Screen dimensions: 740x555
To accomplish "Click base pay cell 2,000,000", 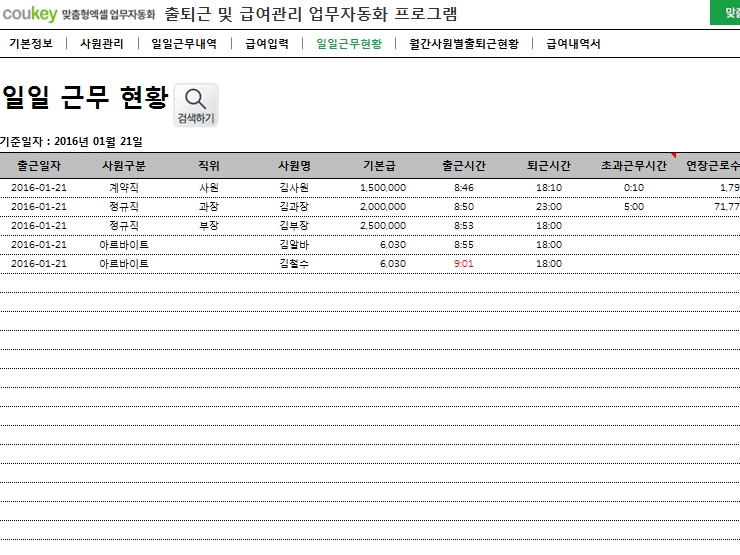I will pos(383,207).
